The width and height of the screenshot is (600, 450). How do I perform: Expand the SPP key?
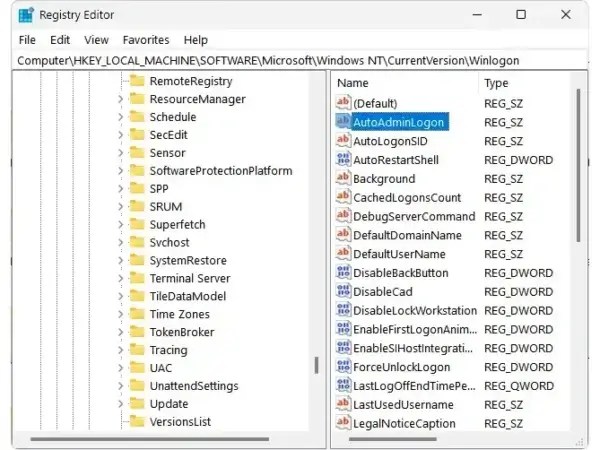(x=121, y=189)
